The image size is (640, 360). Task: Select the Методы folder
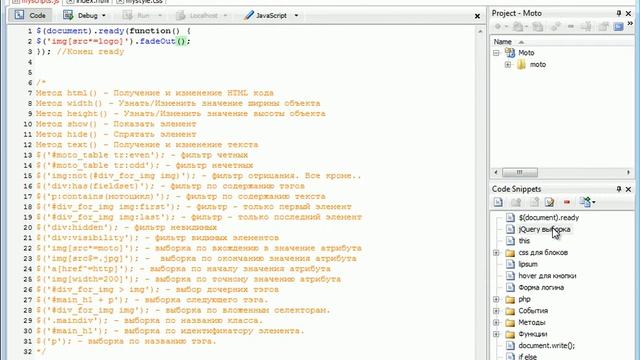point(531,322)
